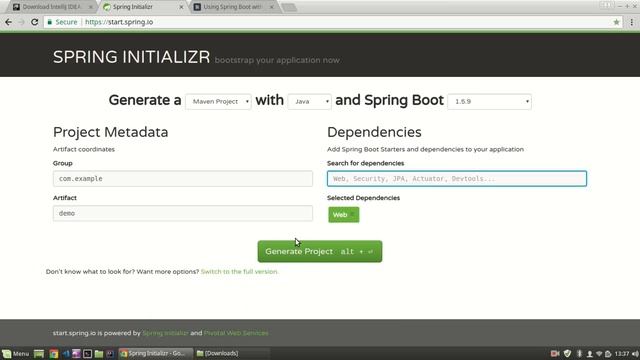Viewport: 640px width, 360px height.
Task: Go back to the previous page
Action: click(x=8, y=22)
